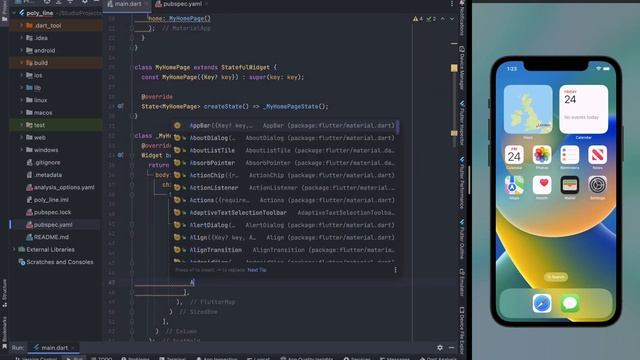Image resolution: width=640 pixels, height=360 pixels.
Task: Choose AlertDialog from the completion list
Action: [284, 225]
